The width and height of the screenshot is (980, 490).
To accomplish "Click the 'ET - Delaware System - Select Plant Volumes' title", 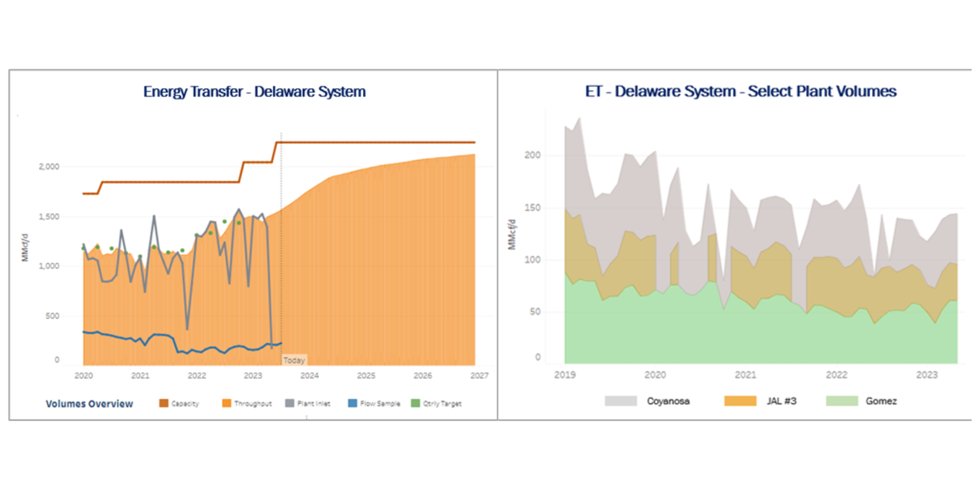I will coord(740,91).
